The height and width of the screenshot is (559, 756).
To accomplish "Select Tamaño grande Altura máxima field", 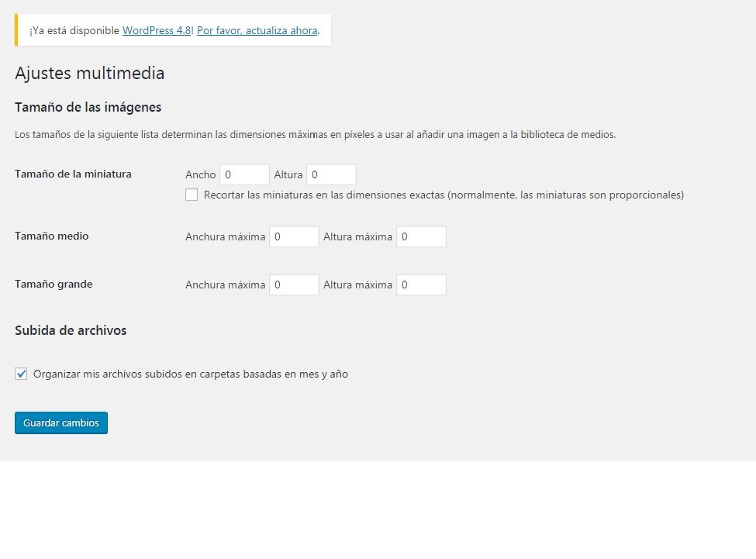I will tap(421, 285).
